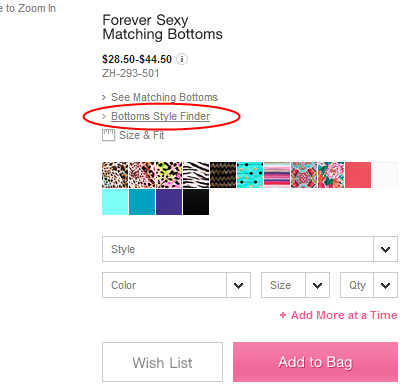Select the white color swatch
Screen dimensions: 402x384
[x=385, y=175]
